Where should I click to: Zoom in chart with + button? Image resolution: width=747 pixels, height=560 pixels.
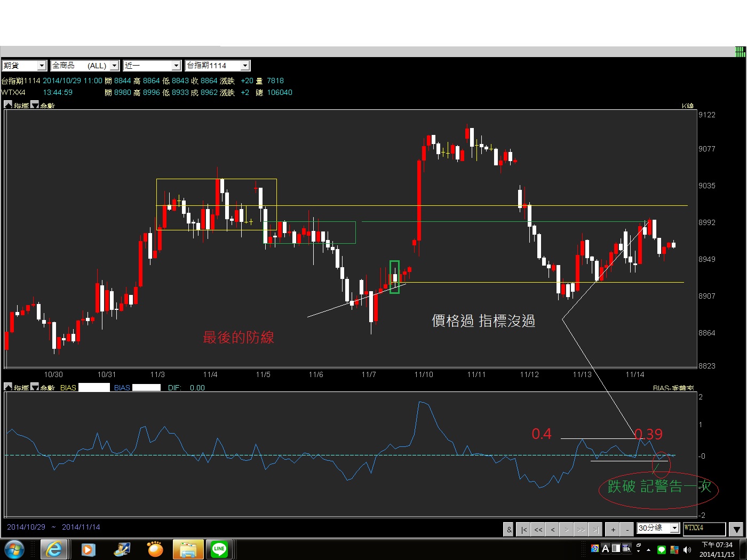coord(613,529)
